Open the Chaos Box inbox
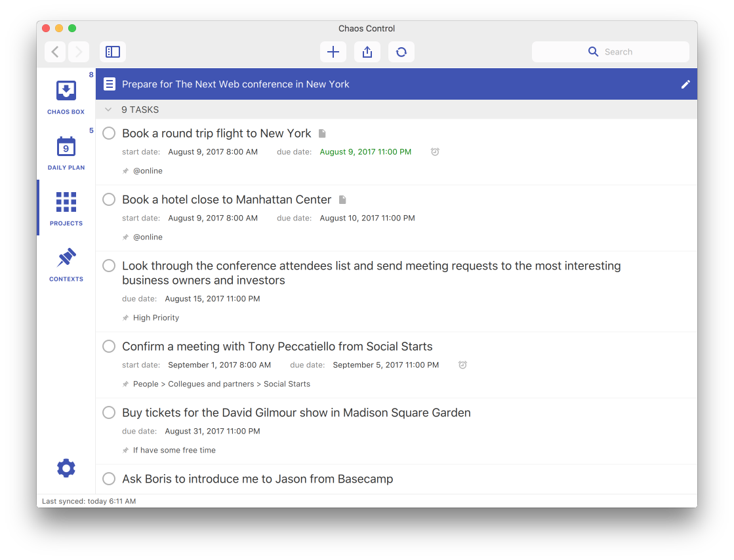 66,96
